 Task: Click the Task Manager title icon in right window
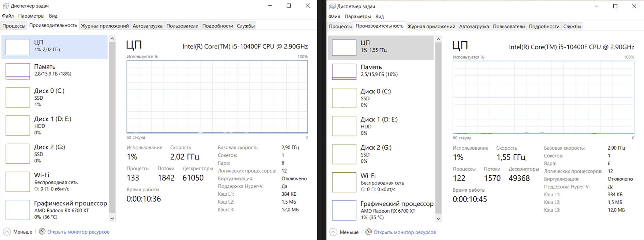click(x=332, y=6)
